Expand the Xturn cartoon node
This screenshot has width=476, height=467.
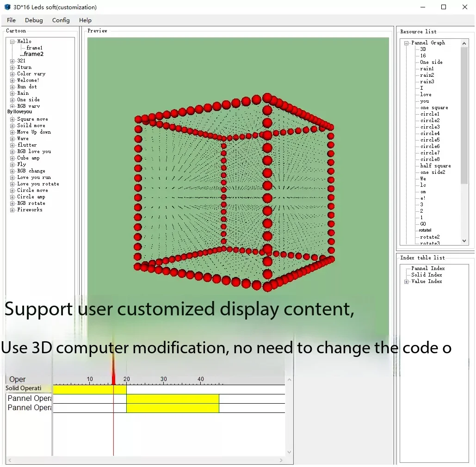12,68
